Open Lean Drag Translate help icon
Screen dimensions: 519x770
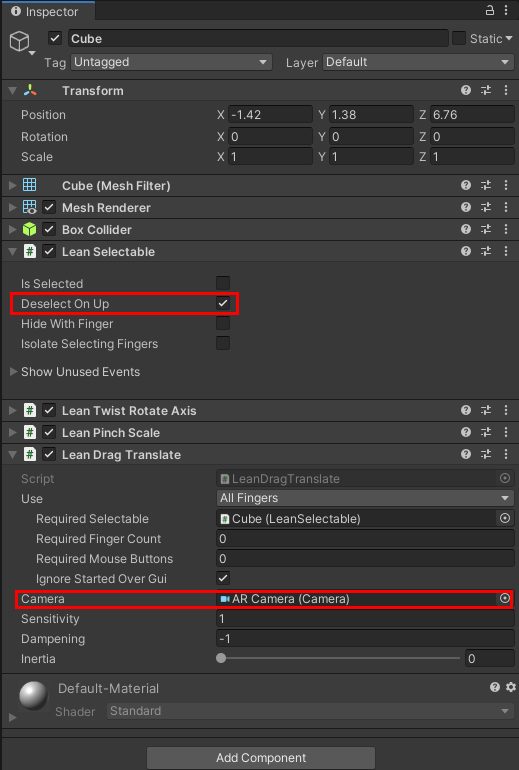click(x=466, y=454)
